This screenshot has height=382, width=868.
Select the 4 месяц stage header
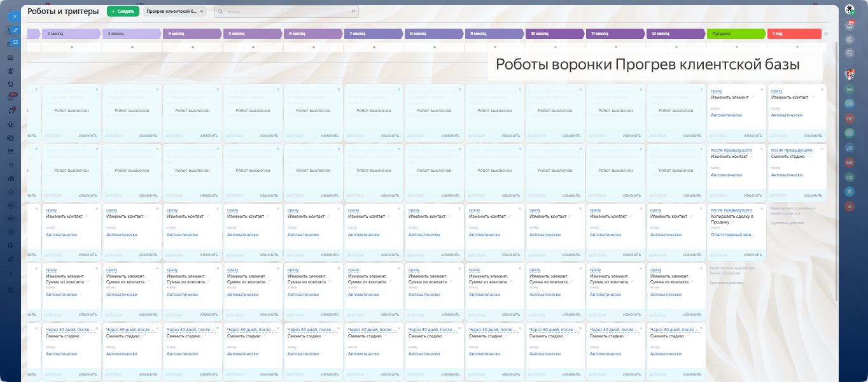[x=192, y=34]
